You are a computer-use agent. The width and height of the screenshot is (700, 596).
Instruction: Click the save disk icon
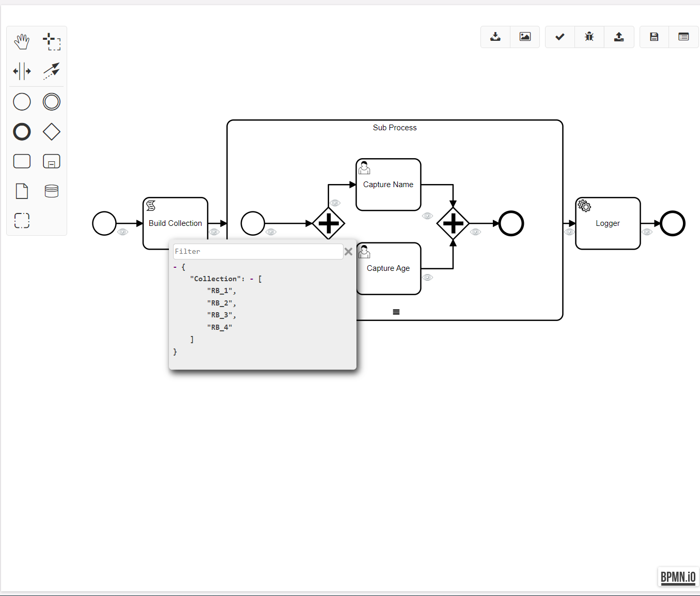coord(654,37)
